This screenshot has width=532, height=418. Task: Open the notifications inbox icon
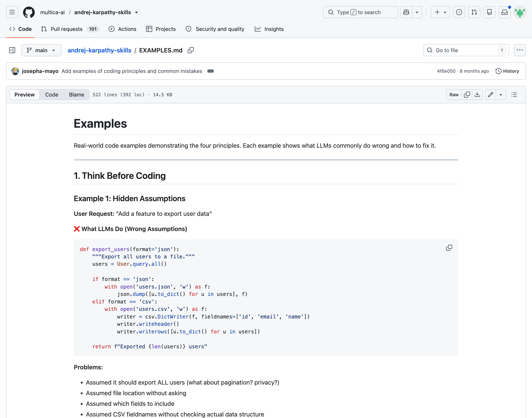point(504,12)
